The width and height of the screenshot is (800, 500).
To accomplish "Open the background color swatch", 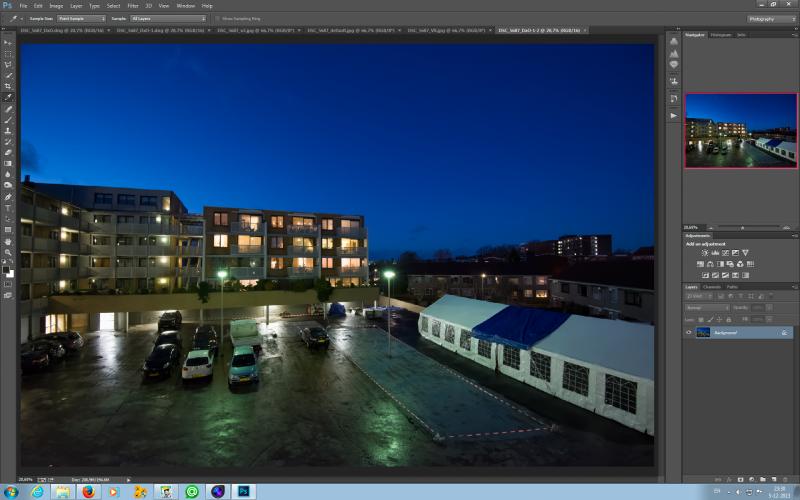I will click(x=10, y=274).
